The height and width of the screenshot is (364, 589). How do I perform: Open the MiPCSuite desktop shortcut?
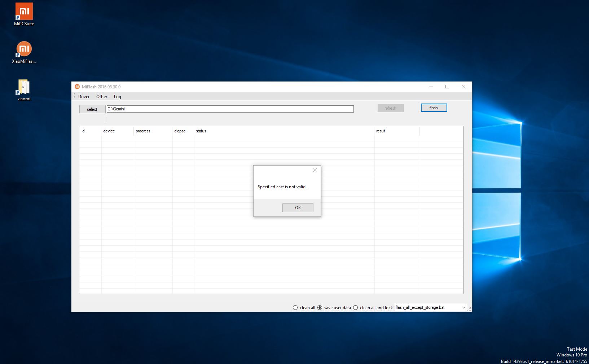point(24,14)
